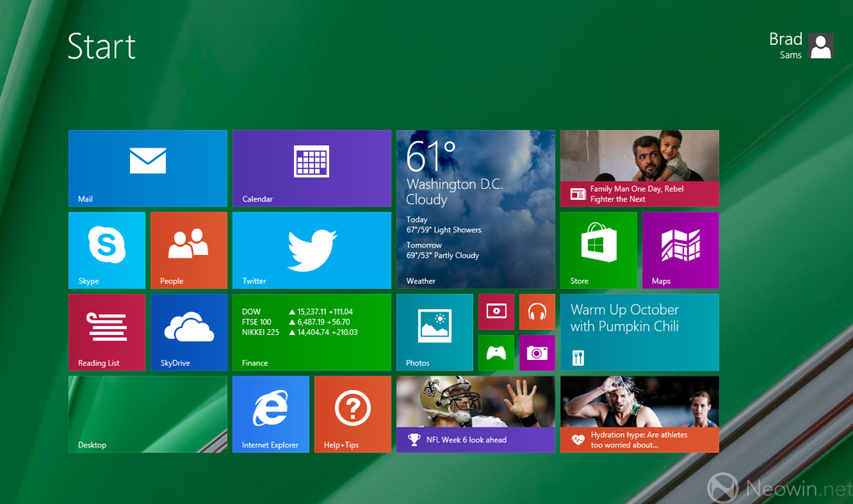853x504 pixels.
Task: Open the small Music headphones tile
Action: pos(536,312)
